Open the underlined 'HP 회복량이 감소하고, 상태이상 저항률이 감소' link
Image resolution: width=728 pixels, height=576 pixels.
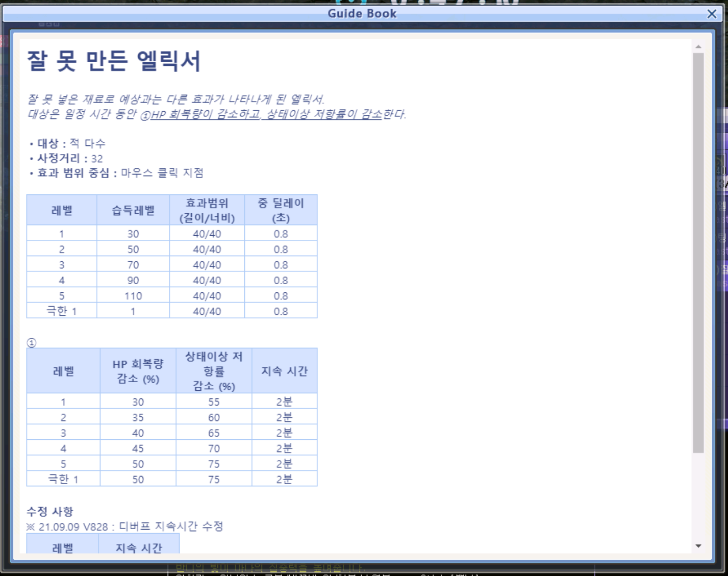pyautogui.click(x=266, y=114)
